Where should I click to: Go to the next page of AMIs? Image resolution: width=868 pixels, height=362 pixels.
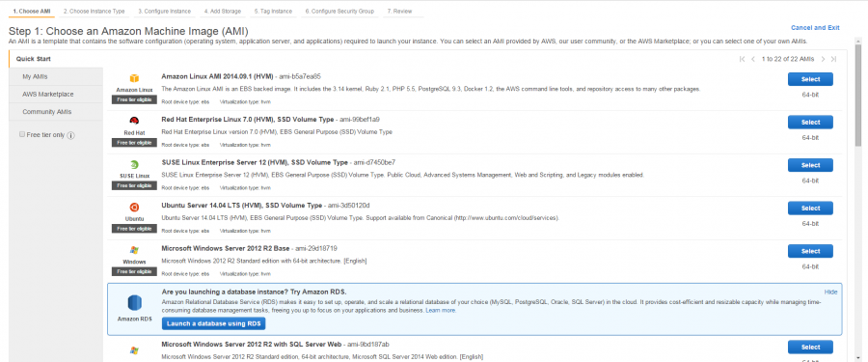(824, 59)
